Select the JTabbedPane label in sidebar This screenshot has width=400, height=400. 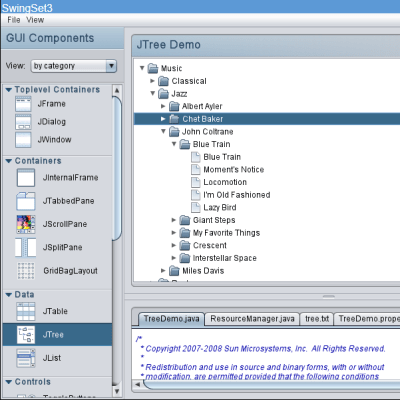click(68, 201)
